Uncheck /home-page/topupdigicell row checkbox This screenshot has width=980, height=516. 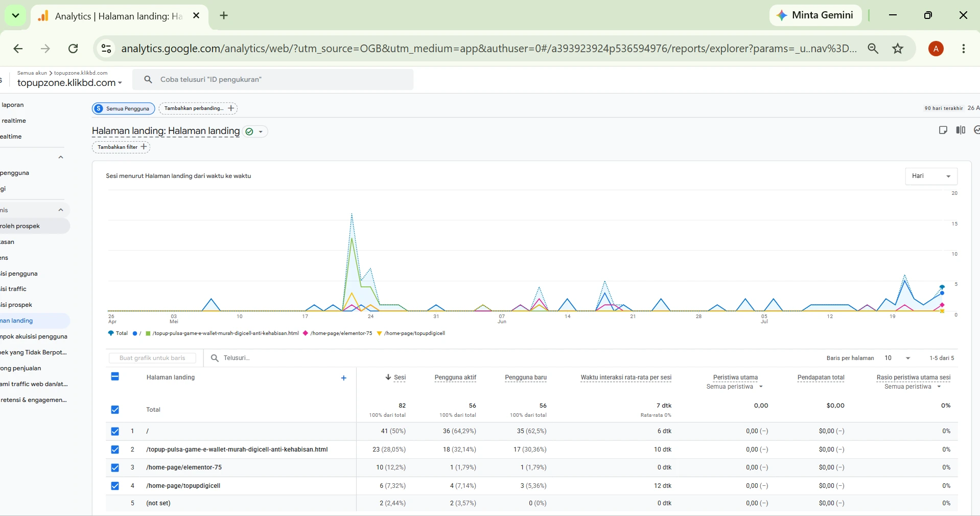point(115,486)
